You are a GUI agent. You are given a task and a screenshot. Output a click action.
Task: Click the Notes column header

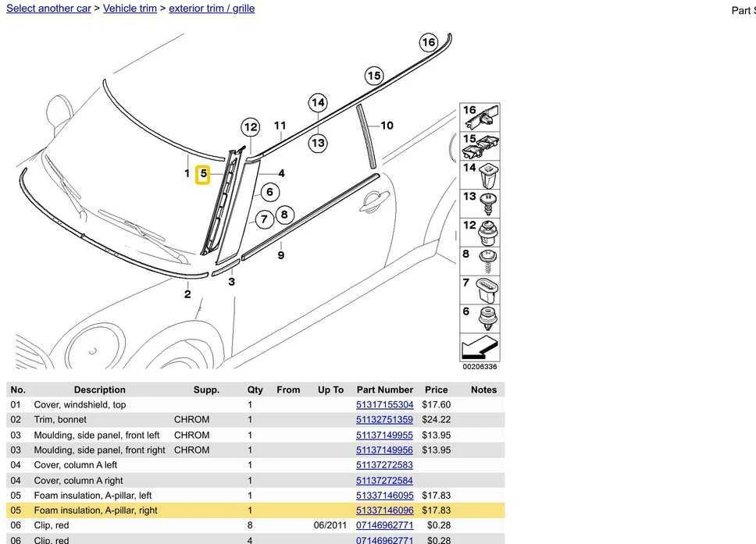[x=483, y=389]
